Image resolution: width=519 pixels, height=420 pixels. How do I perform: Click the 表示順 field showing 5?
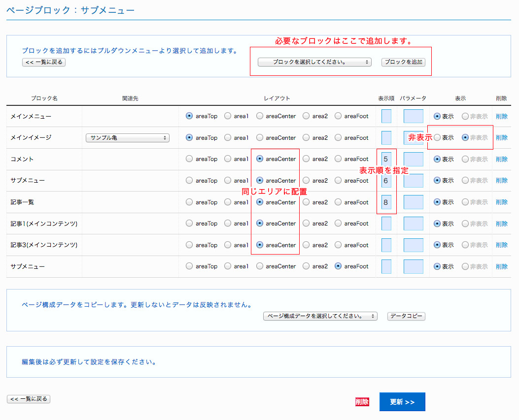(386, 159)
